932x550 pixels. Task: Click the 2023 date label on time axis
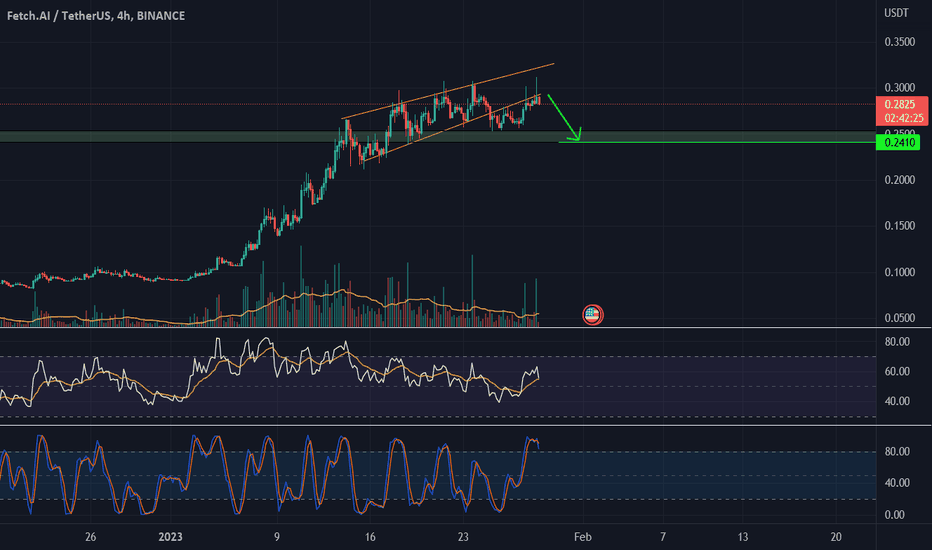point(171,537)
